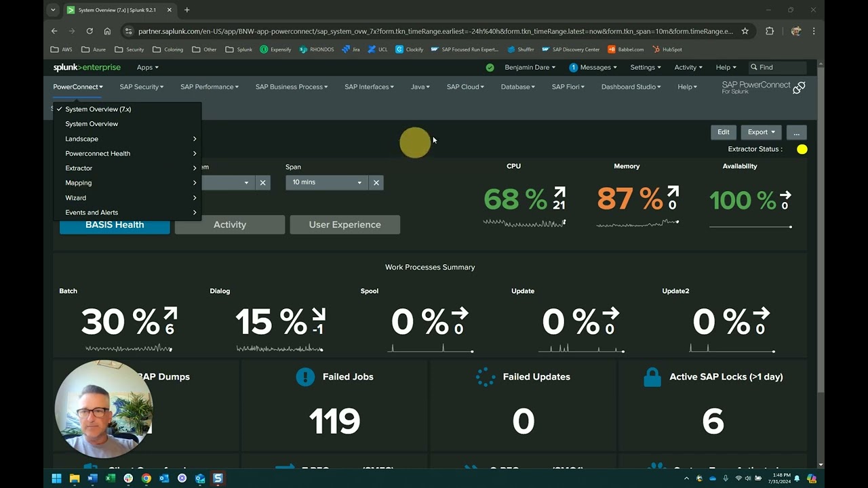This screenshot has height=488, width=868.
Task: Open Chrome from the taskbar
Action: 146,479
